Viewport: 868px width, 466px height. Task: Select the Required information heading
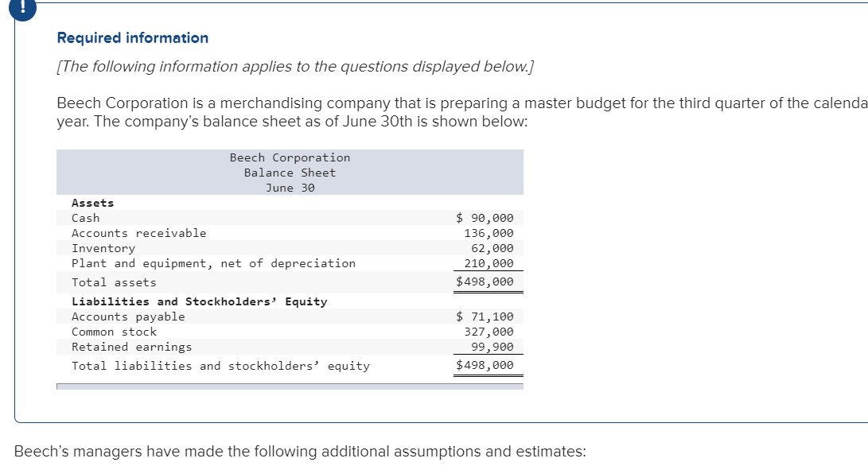pos(133,37)
